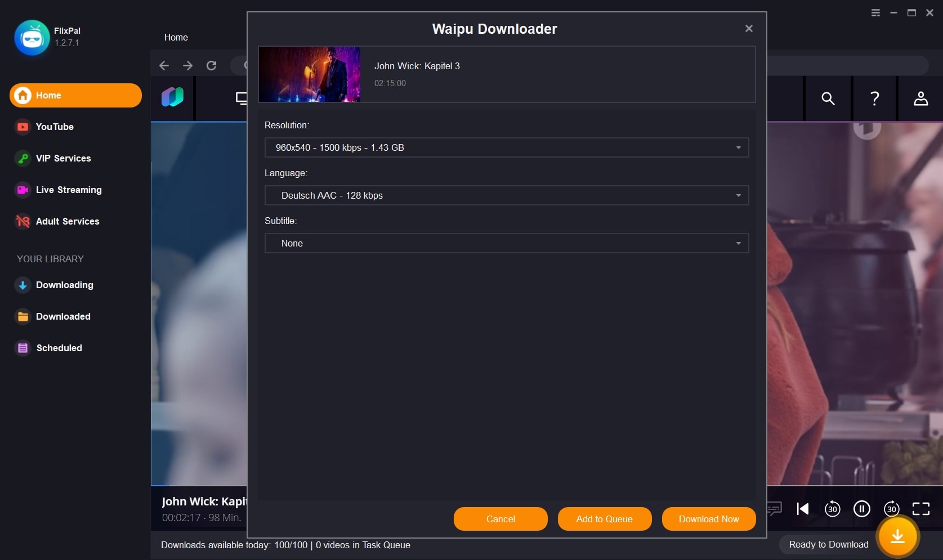Click the orange download arrow button

coord(897,536)
